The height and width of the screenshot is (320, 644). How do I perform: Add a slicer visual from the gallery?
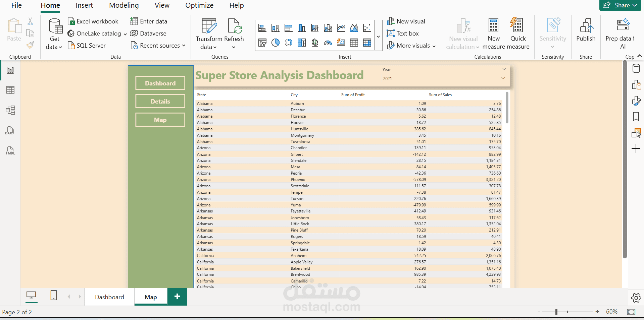click(x=262, y=43)
